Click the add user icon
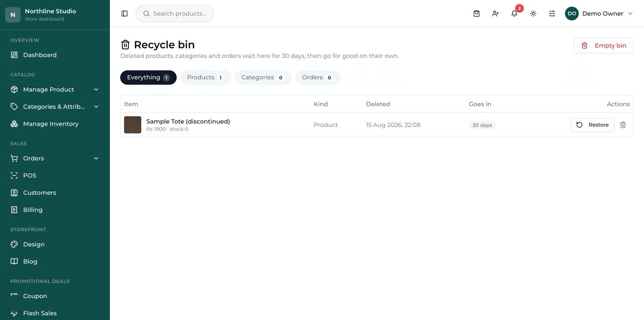The width and height of the screenshot is (644, 320). (495, 14)
